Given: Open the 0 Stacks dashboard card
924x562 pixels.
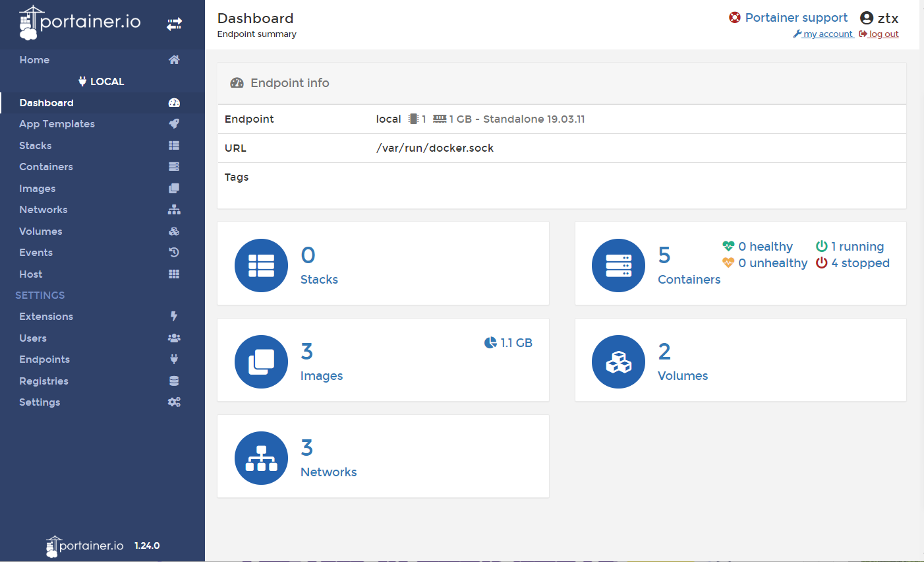Looking at the screenshot, I should pyautogui.click(x=383, y=263).
